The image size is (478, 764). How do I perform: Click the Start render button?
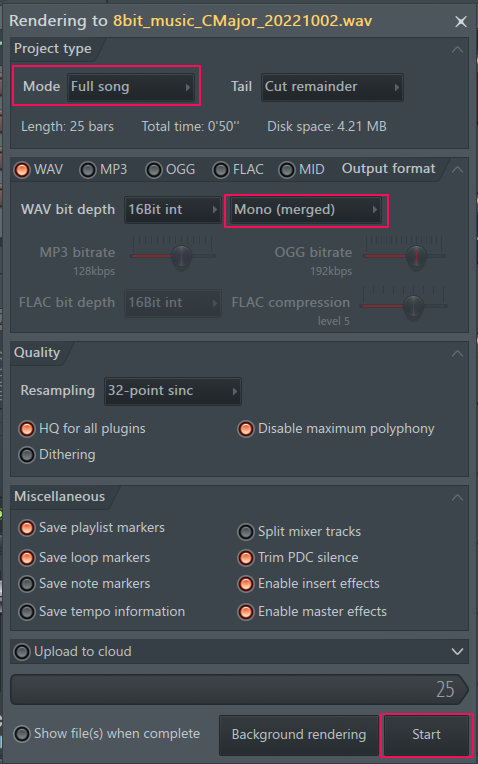click(x=426, y=734)
